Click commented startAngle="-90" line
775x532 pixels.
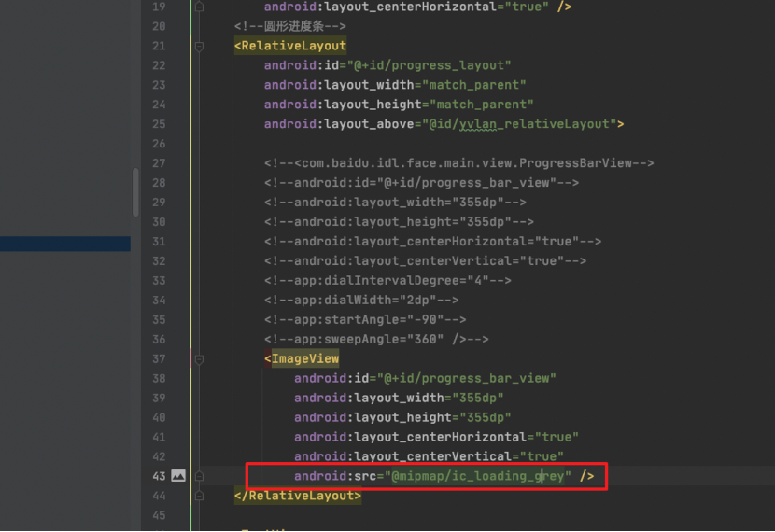[365, 319]
